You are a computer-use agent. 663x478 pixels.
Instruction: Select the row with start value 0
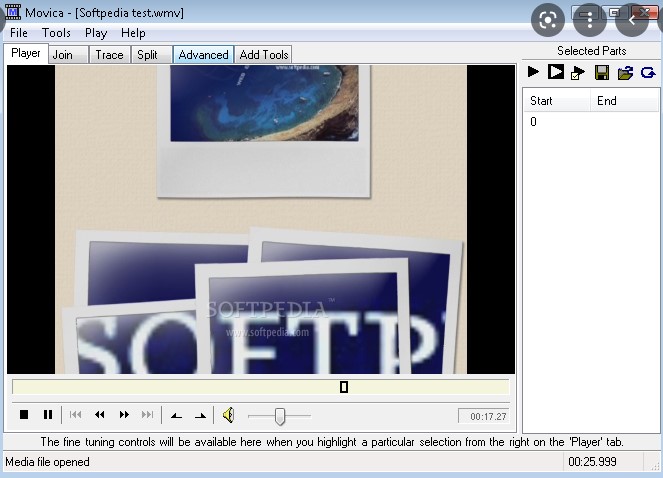tap(591, 122)
